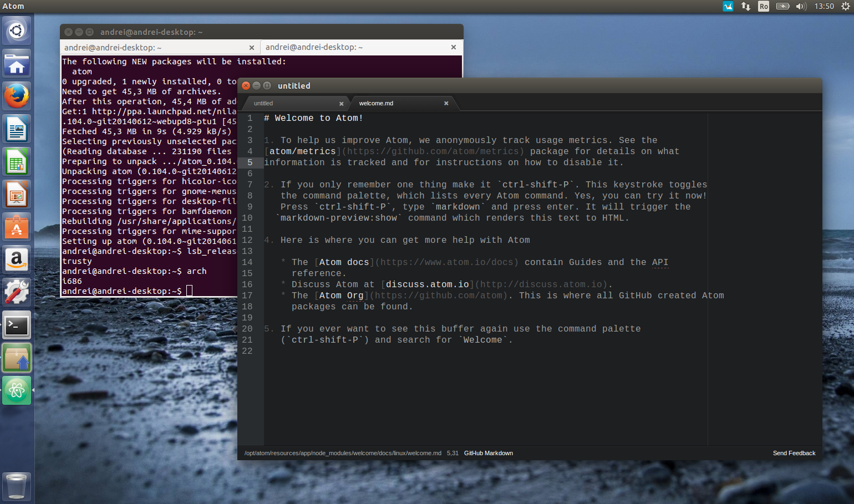
Task: Select the second terminal tab
Action: 313,47
